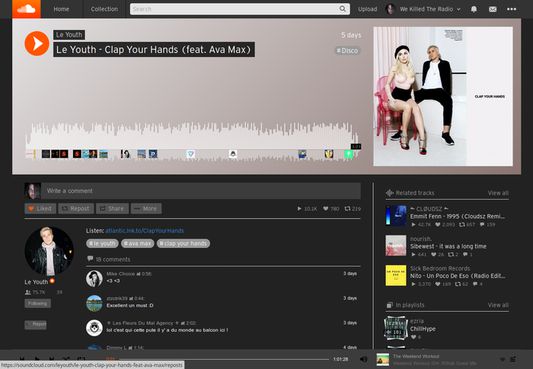Open yellow Nito track thumbnail
Viewport: 533px width, 369px height.
pos(396,276)
